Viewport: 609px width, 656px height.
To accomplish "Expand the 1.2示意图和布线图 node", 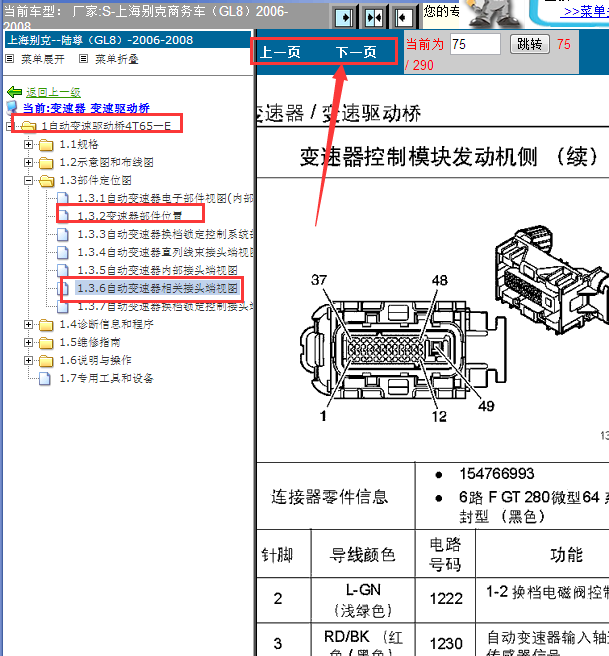I will tap(28, 163).
